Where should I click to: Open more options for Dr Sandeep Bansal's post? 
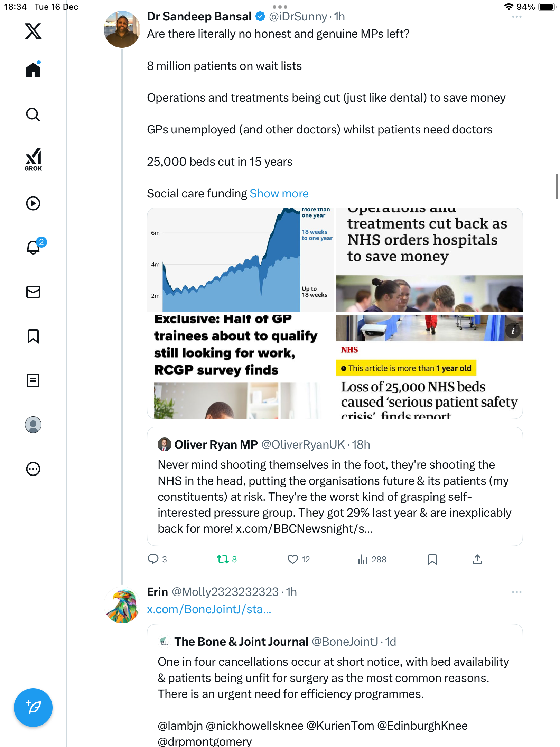coord(516,17)
